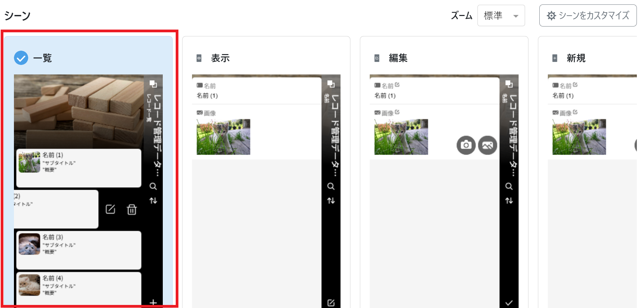The width and height of the screenshot is (644, 308).
Task: Click the シーンをカスタマイズ button
Action: [588, 16]
